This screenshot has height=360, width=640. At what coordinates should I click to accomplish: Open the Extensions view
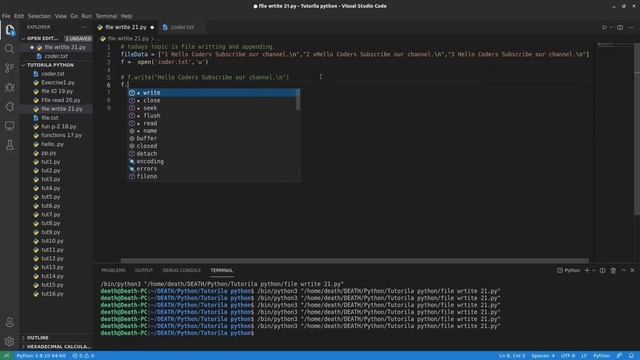pos(9,107)
